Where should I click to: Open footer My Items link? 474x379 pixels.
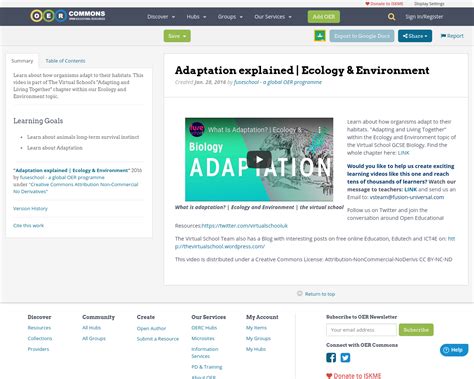[x=256, y=328]
